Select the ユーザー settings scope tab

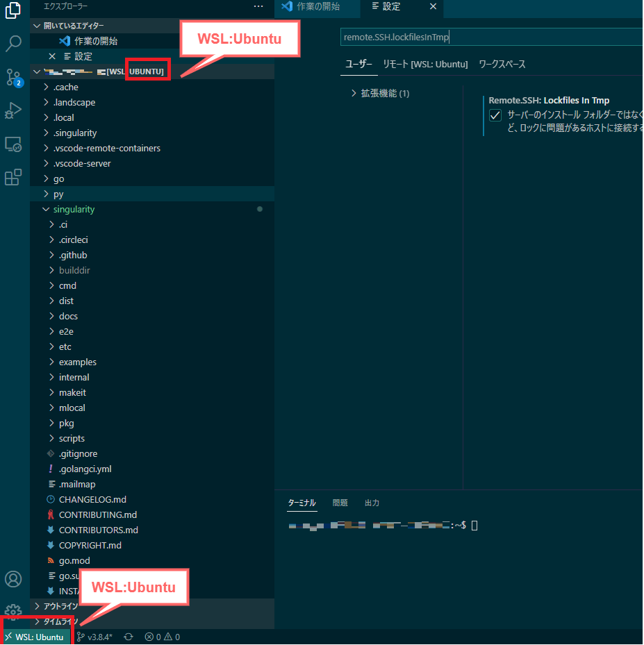pos(358,64)
